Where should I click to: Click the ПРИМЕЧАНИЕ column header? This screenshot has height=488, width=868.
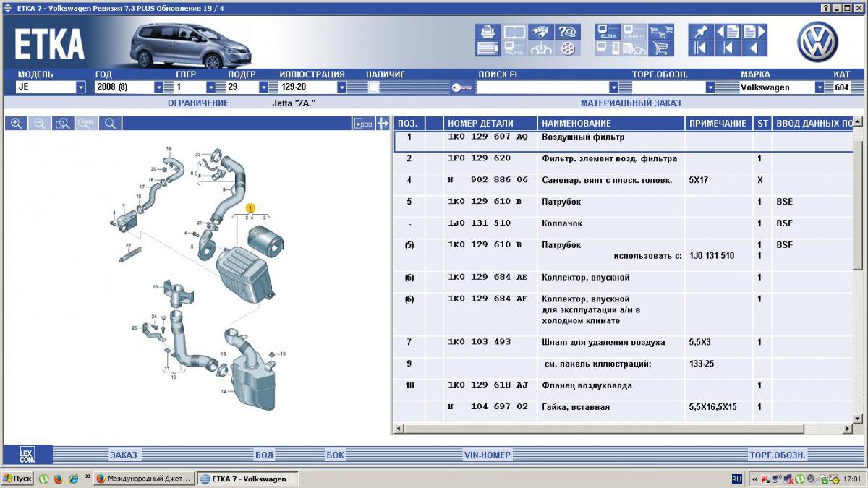pyautogui.click(x=718, y=124)
